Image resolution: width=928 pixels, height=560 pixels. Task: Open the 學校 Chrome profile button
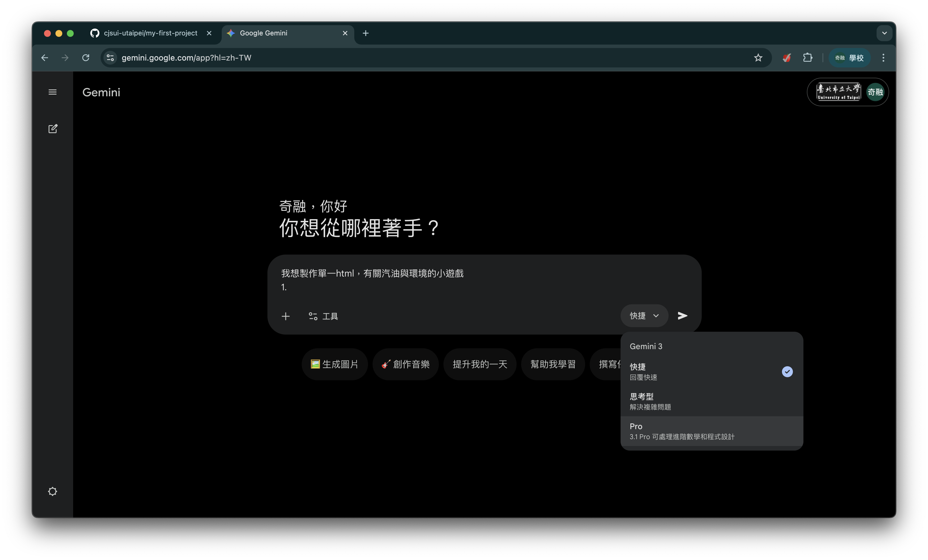(x=849, y=58)
